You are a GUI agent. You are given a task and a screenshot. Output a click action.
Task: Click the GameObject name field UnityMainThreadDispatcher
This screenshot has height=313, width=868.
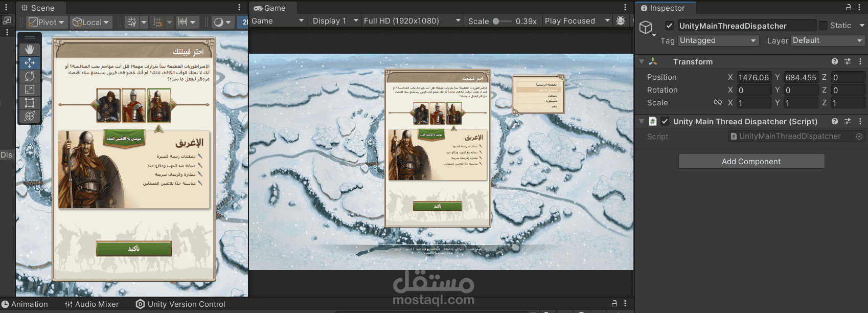click(746, 26)
